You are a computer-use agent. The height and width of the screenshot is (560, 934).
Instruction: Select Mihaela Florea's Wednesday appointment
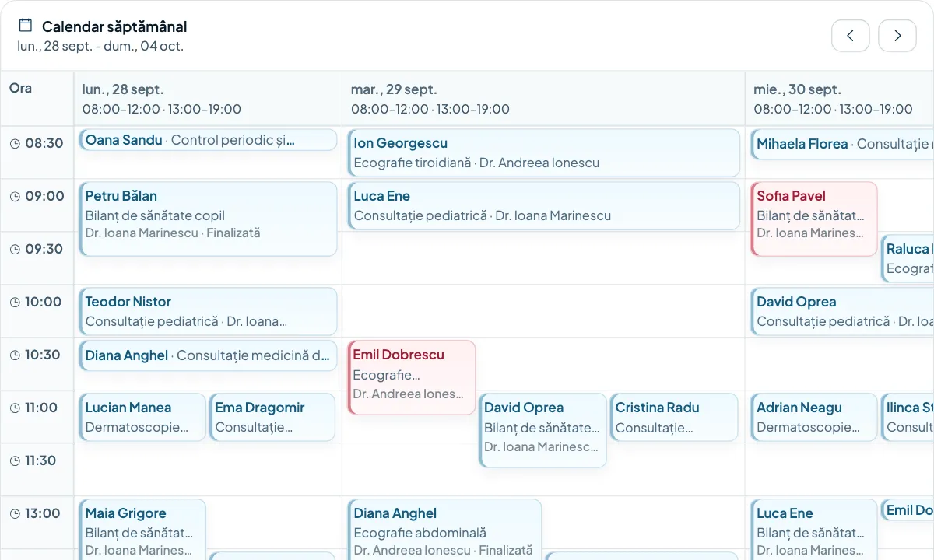[842, 145]
